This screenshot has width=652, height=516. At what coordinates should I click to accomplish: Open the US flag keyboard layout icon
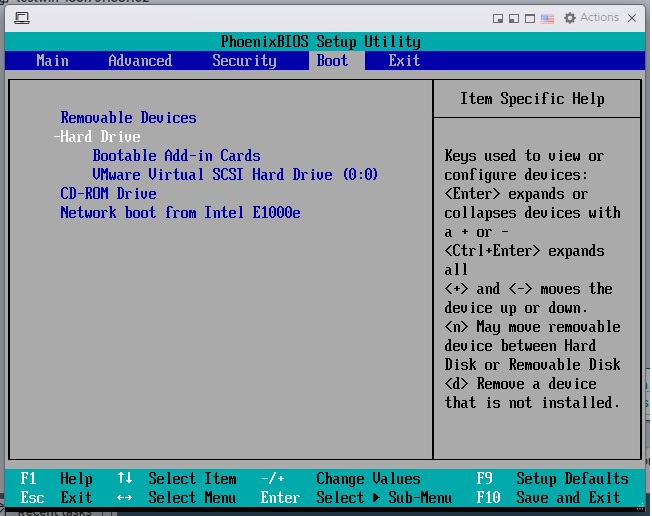[x=547, y=18]
